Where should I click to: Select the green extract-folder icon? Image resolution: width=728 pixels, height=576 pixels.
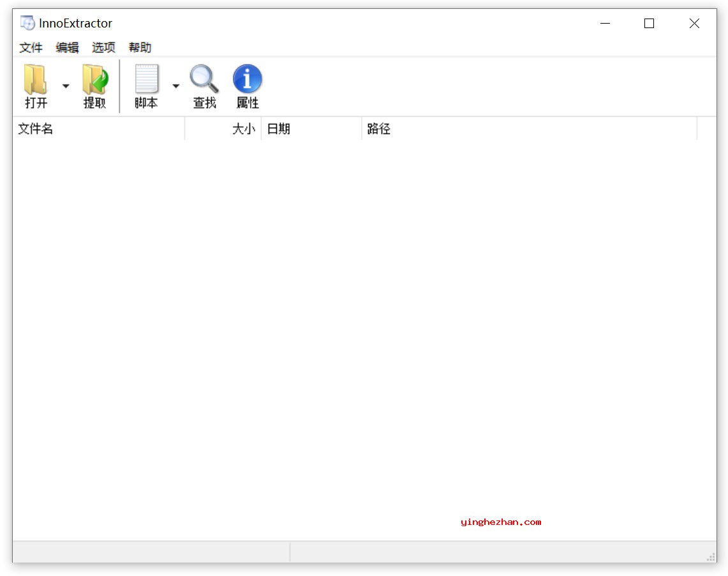click(x=96, y=78)
